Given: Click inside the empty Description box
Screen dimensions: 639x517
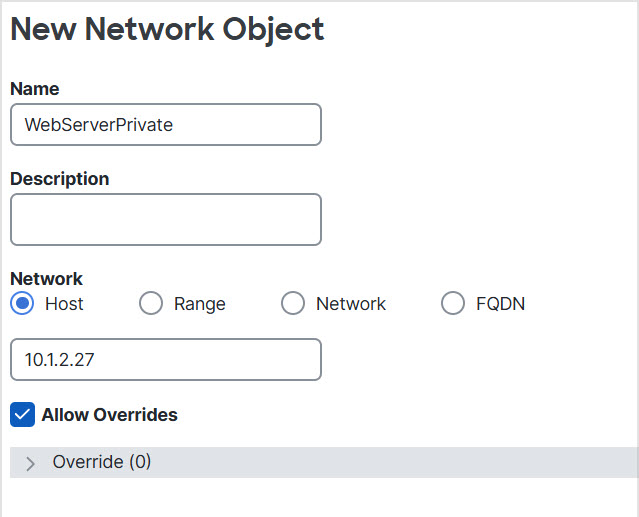Looking at the screenshot, I should point(165,220).
